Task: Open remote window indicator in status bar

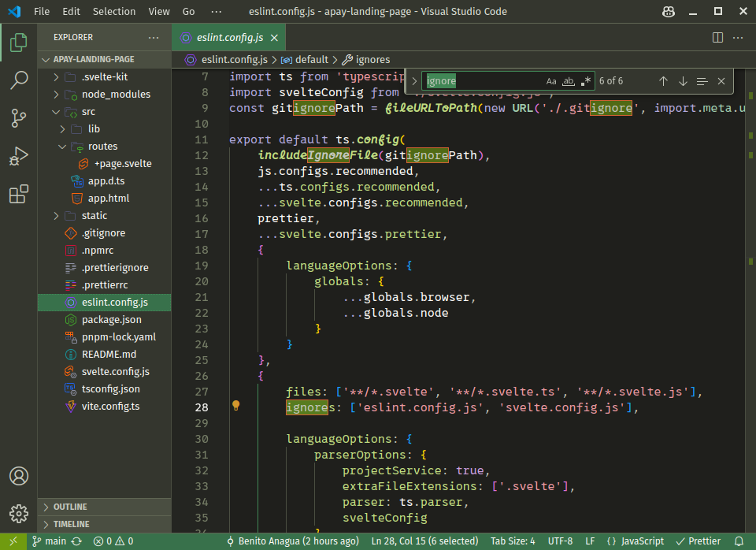Action: (x=13, y=541)
